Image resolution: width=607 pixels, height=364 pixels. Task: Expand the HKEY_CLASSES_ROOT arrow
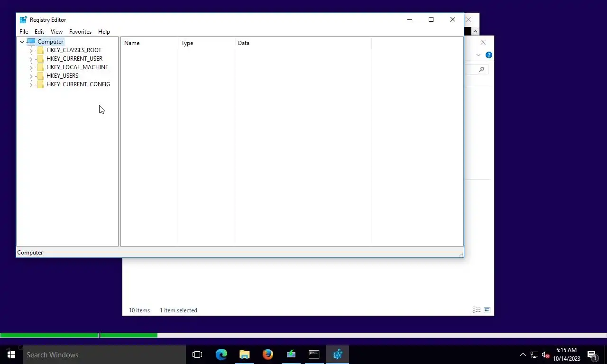(x=31, y=50)
